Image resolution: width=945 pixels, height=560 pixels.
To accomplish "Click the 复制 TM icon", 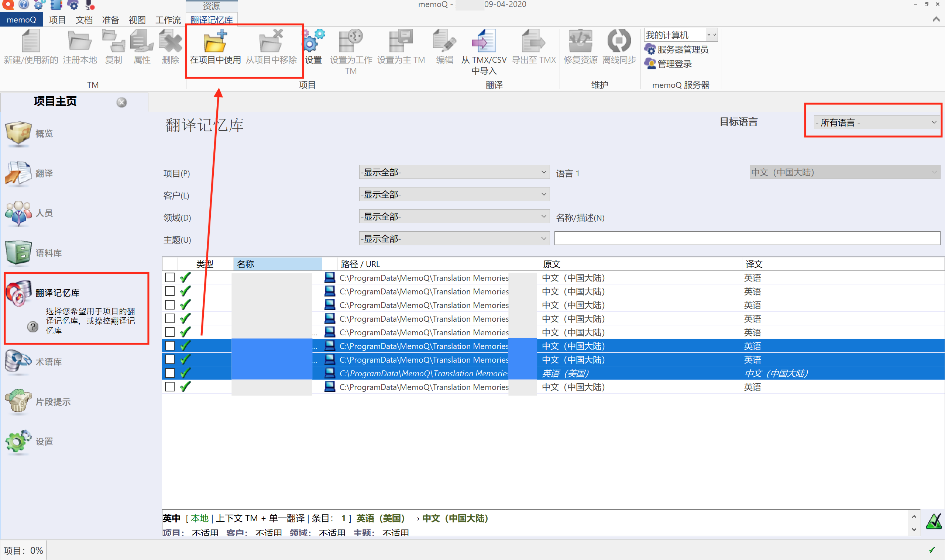I will click(113, 40).
